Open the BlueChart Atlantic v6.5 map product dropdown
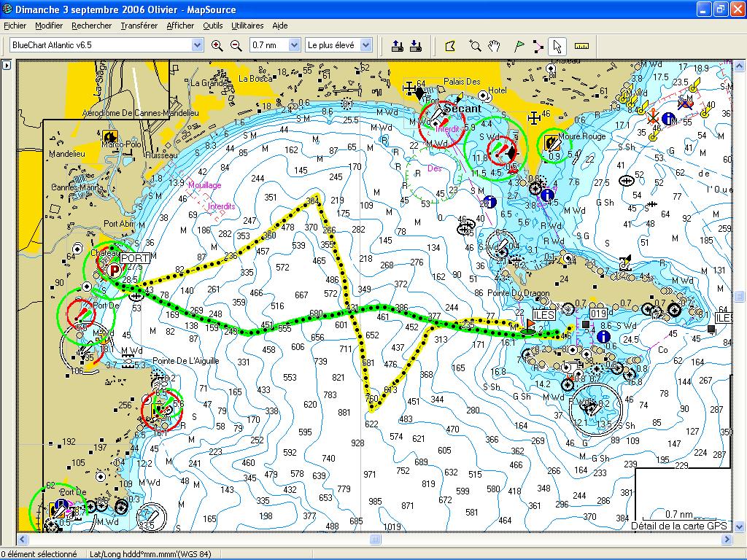The width and height of the screenshot is (747, 560). [x=197, y=45]
